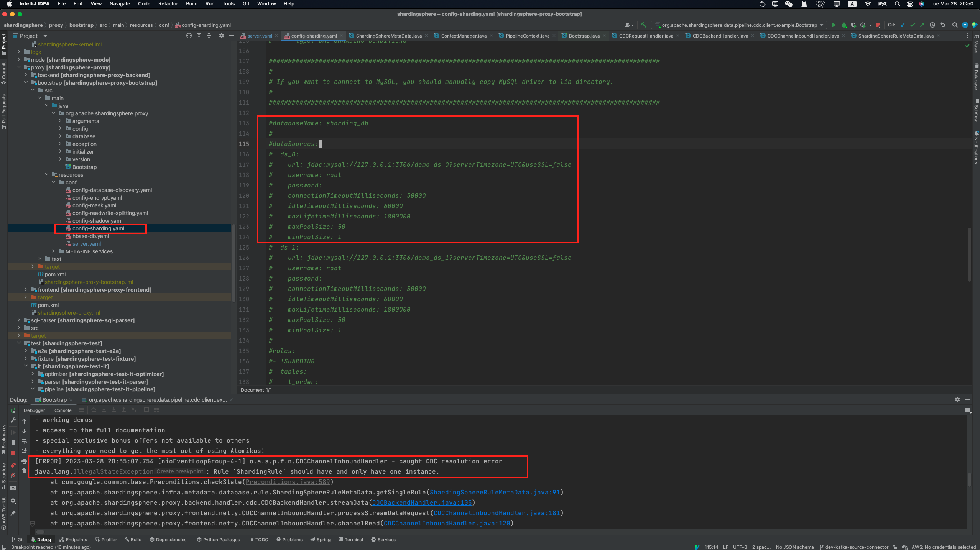Open Search Everywhere with the magnifier icon
The width and height of the screenshot is (980, 550).
[x=955, y=25]
